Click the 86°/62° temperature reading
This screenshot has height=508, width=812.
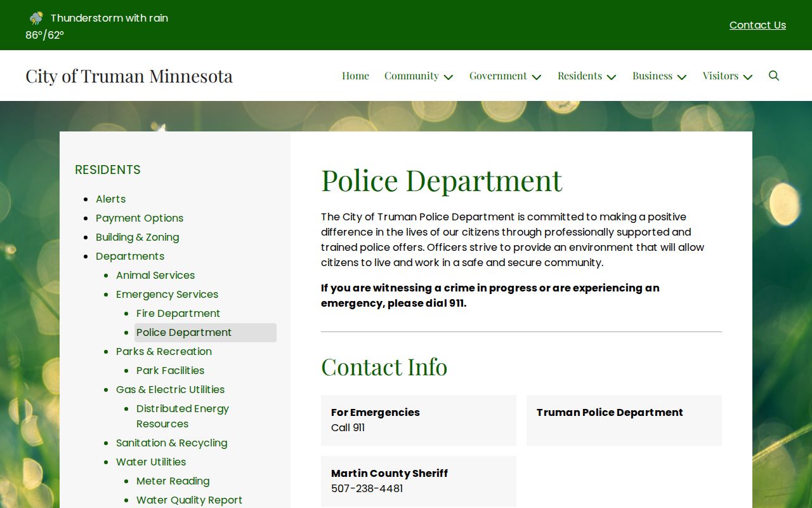pos(44,35)
